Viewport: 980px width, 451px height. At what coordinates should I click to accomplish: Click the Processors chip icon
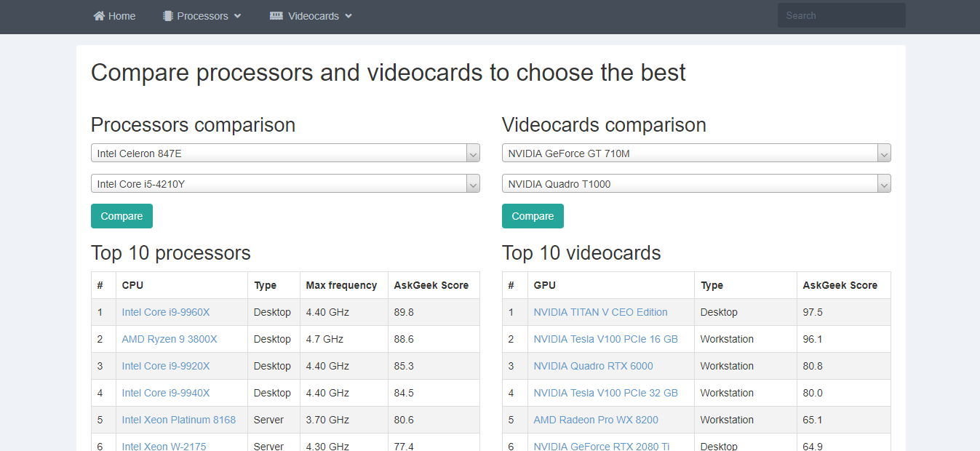(x=168, y=16)
